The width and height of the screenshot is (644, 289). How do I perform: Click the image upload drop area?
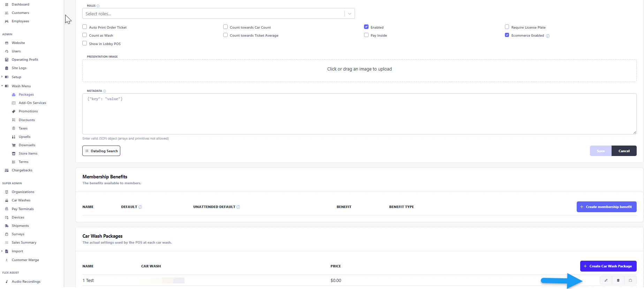point(359,71)
